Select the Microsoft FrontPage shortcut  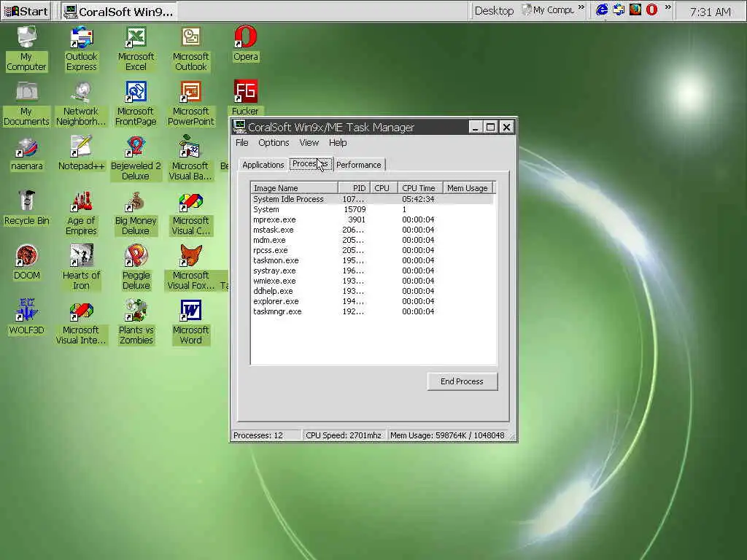coord(136,104)
